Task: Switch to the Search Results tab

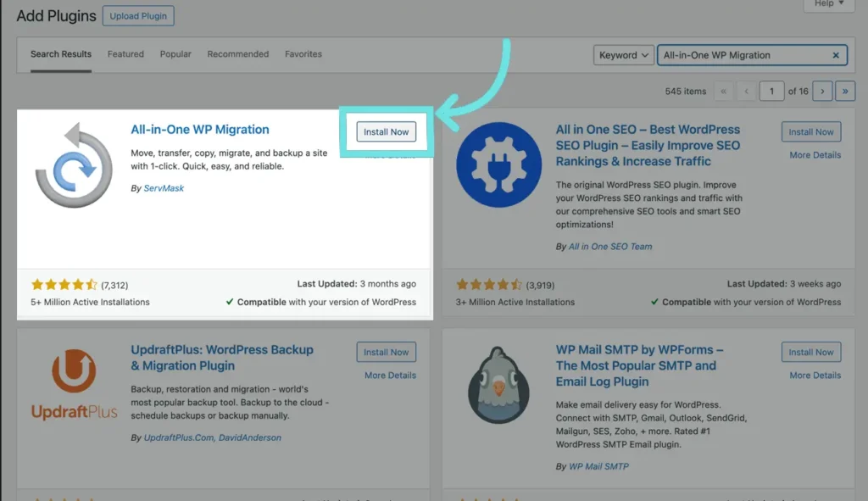Action: click(x=61, y=54)
